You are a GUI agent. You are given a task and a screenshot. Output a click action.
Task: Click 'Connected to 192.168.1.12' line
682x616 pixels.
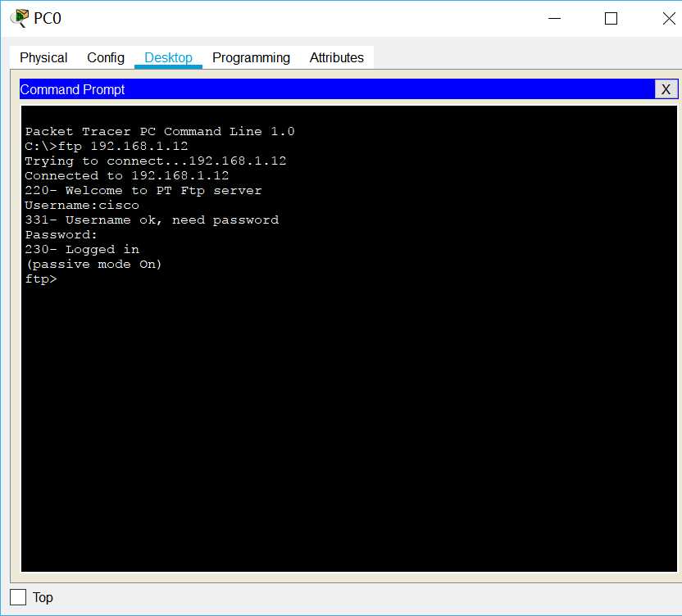pos(126,175)
